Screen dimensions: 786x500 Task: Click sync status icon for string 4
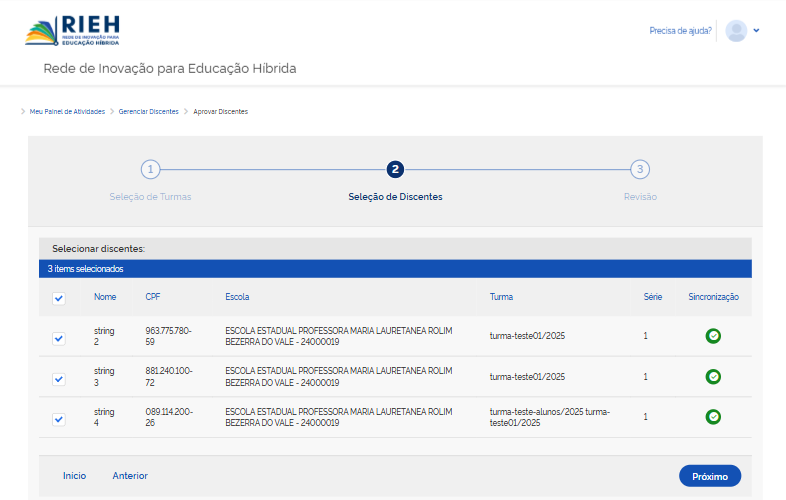713,417
